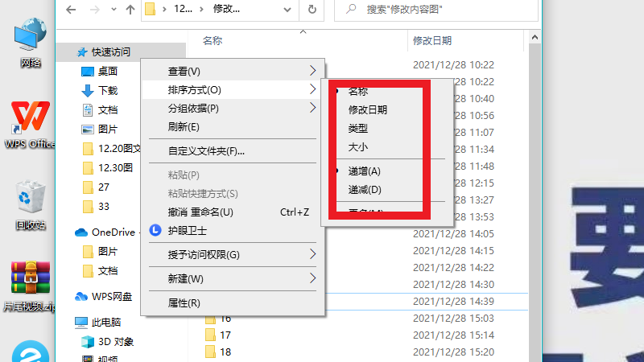The image size is (644, 362).
Task: Open 属性(R) properties from context menu
Action: (x=184, y=303)
